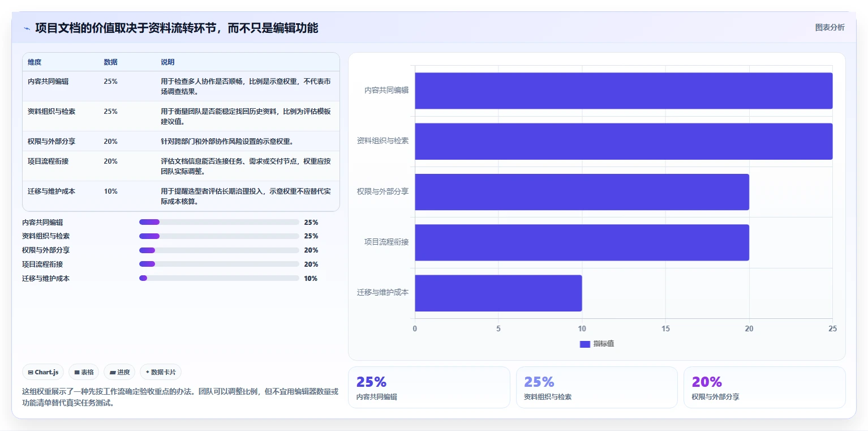This screenshot has height=431, width=868.
Task: Click the description starting 用于检查多人协作是否顺畅
Action: (246, 87)
